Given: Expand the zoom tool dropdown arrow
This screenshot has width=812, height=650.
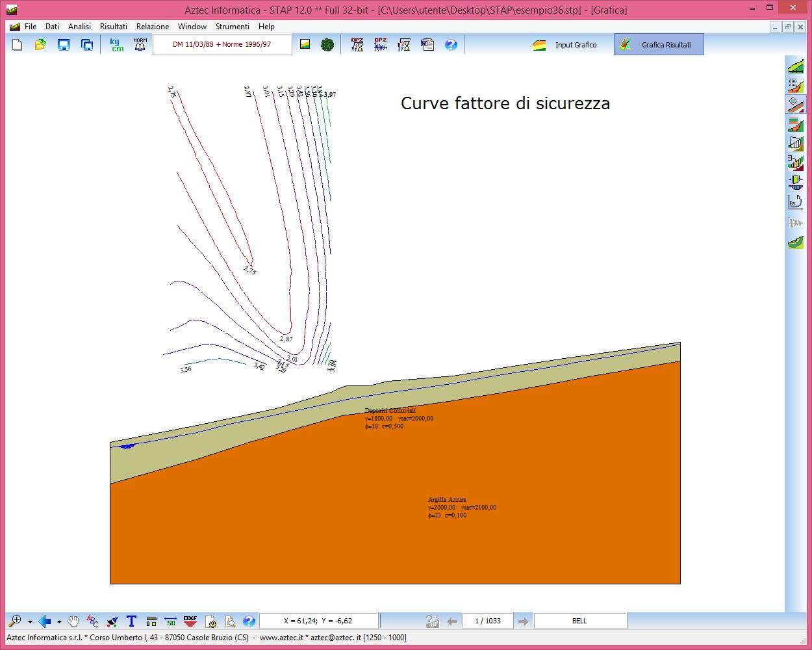Looking at the screenshot, I should coord(30,622).
